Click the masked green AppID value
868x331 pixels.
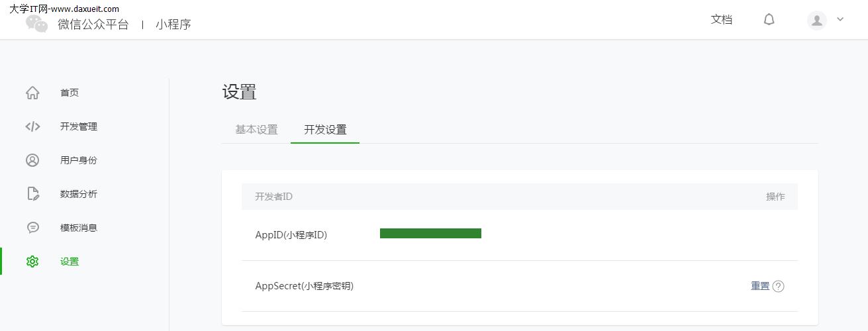430,233
